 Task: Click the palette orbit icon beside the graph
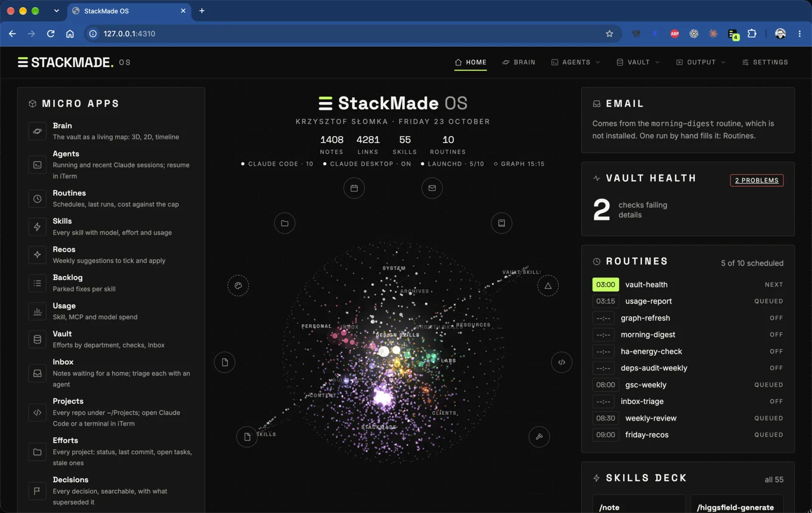238,286
